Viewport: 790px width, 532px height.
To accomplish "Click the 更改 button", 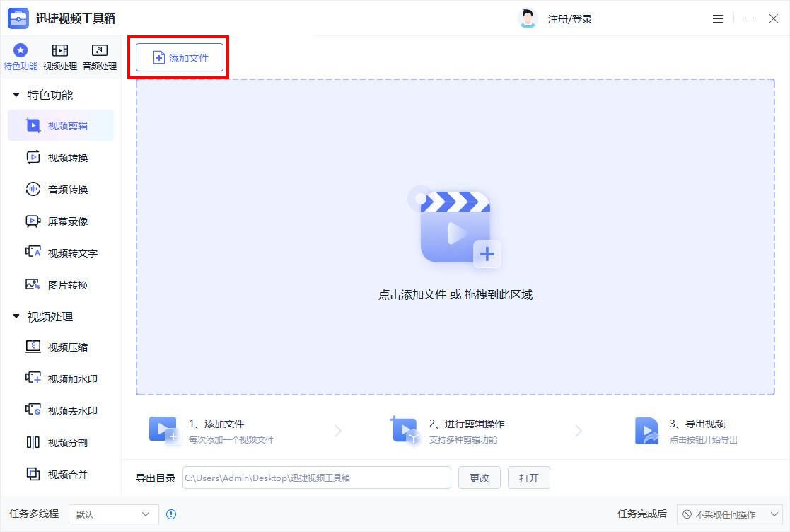I will pyautogui.click(x=479, y=478).
